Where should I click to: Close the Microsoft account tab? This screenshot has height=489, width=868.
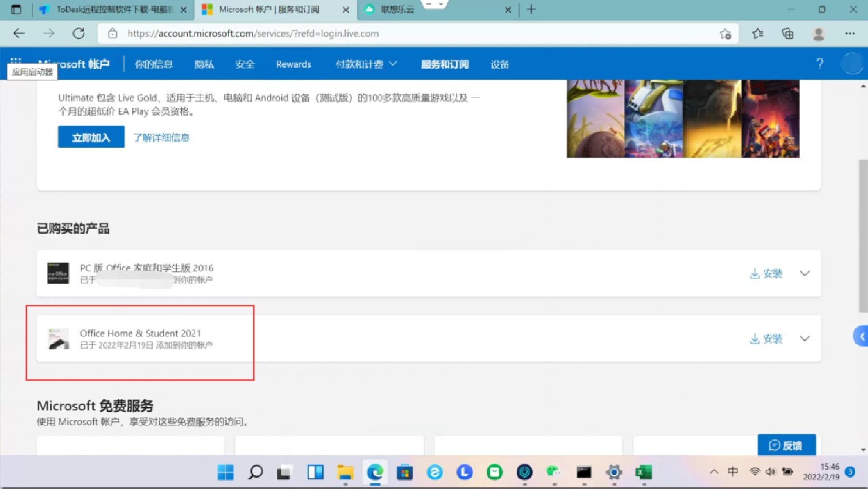point(346,10)
